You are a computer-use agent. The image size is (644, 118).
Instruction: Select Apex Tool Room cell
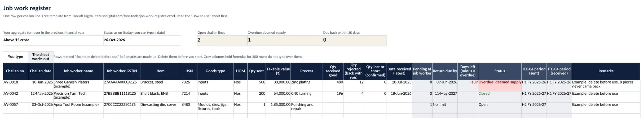(x=78, y=108)
